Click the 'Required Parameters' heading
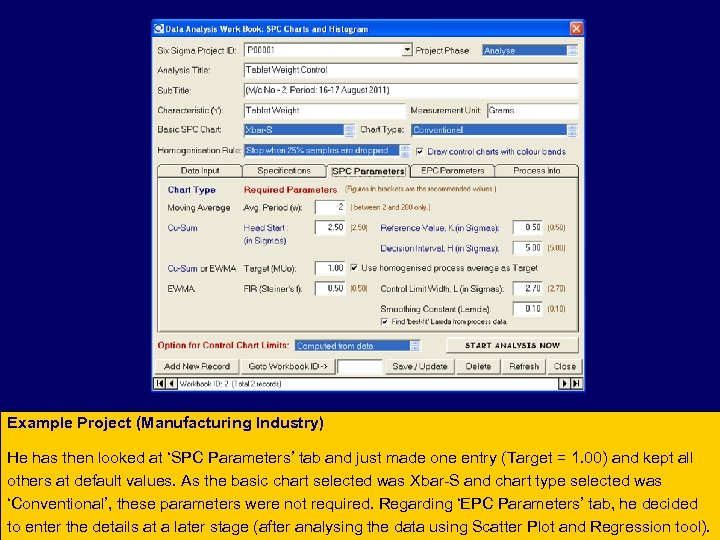 click(290, 190)
